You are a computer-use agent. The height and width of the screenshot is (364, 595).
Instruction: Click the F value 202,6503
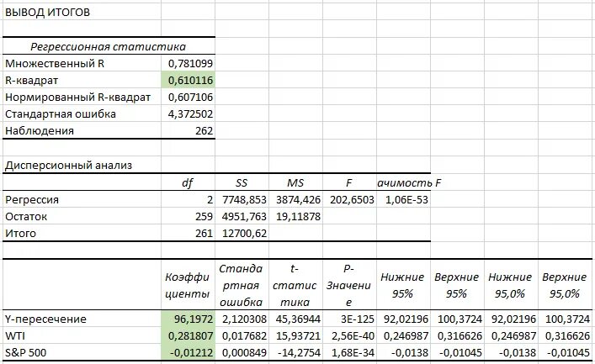click(x=352, y=200)
